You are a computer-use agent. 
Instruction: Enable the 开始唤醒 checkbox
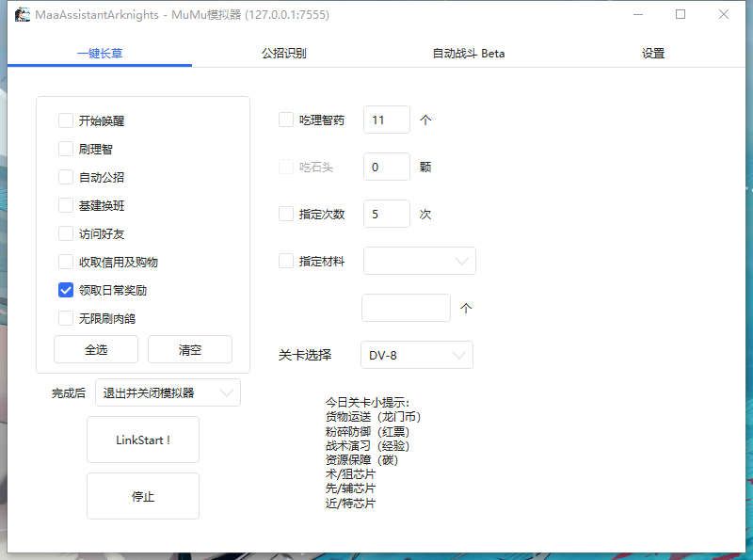pos(65,120)
